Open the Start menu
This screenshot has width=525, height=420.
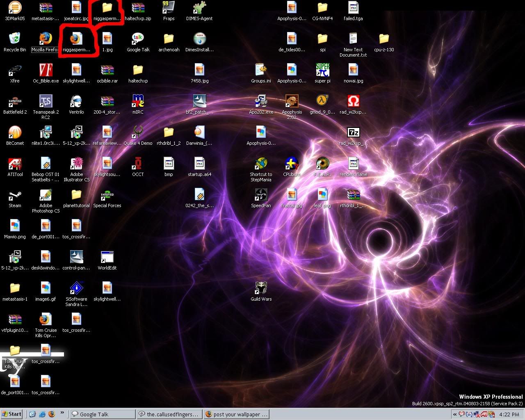pos(12,414)
